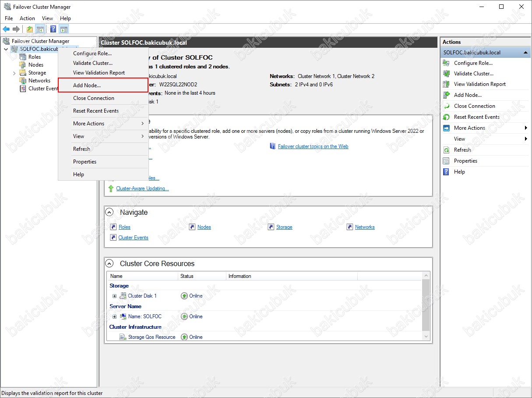Click the Cluster Core Resources scrollbar down arrow
Screen dimensions: 532x398
426,336
